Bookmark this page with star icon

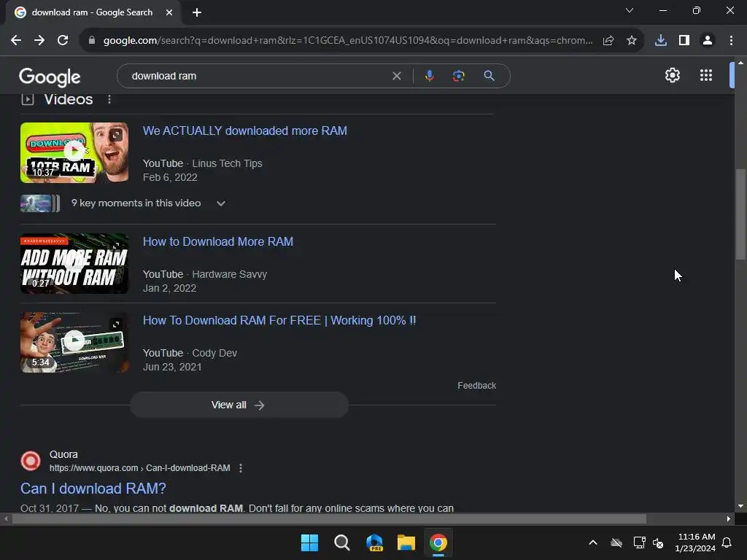[x=632, y=41]
